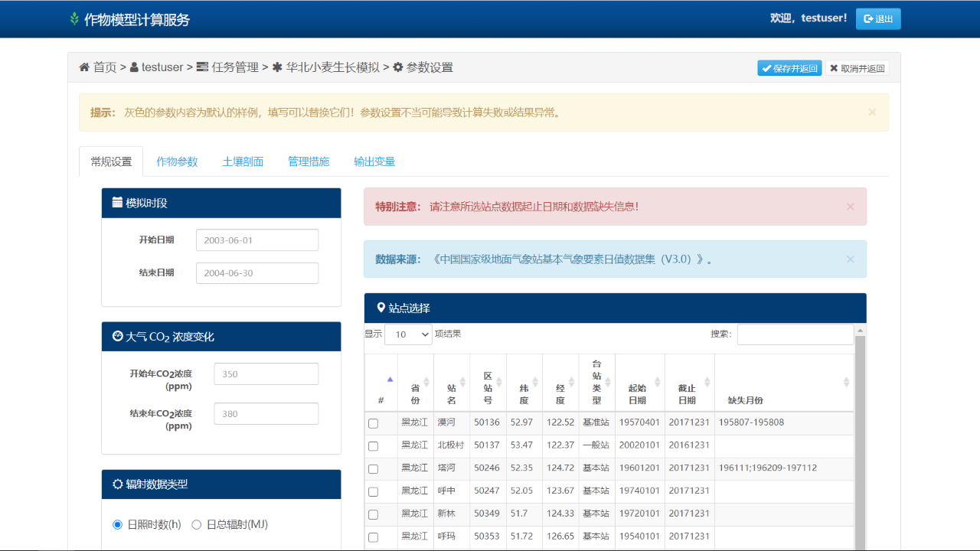This screenshot has width=980, height=551.
Task: Click the 退出 logout button
Action: coord(877,19)
